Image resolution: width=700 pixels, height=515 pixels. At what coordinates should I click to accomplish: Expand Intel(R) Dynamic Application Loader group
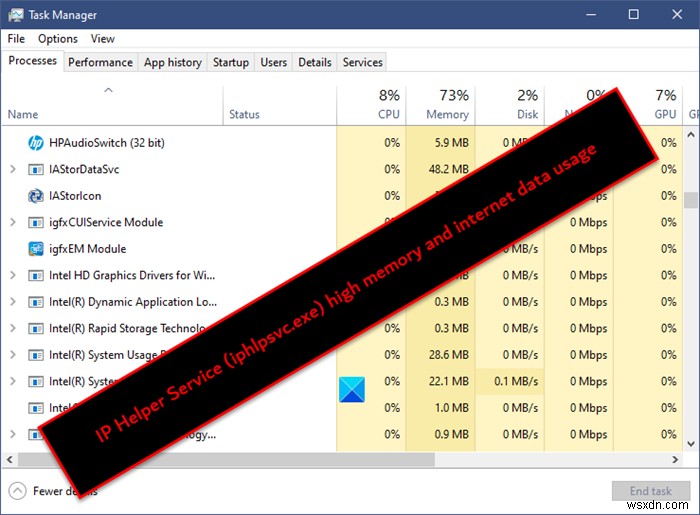[12, 302]
